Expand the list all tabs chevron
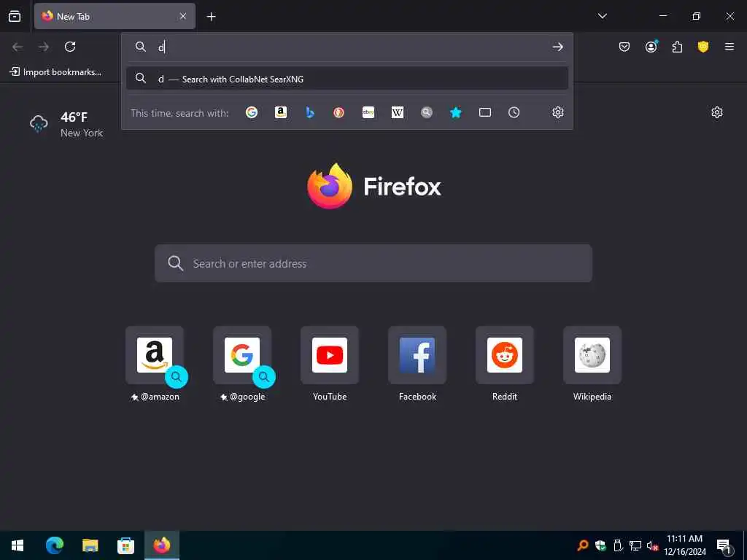 (x=602, y=16)
